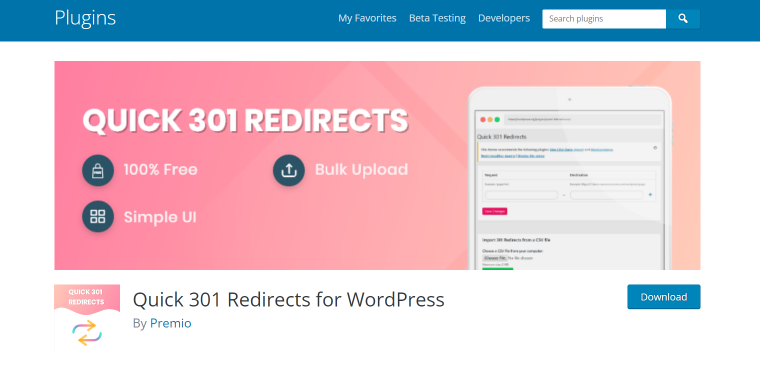
Task: Click the search magnifier button
Action: pos(682,19)
